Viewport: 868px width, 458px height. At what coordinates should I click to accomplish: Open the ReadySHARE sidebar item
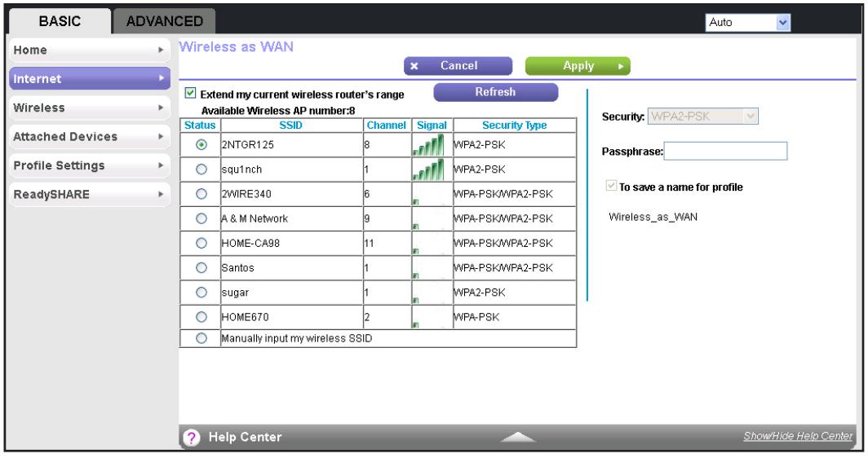click(90, 194)
